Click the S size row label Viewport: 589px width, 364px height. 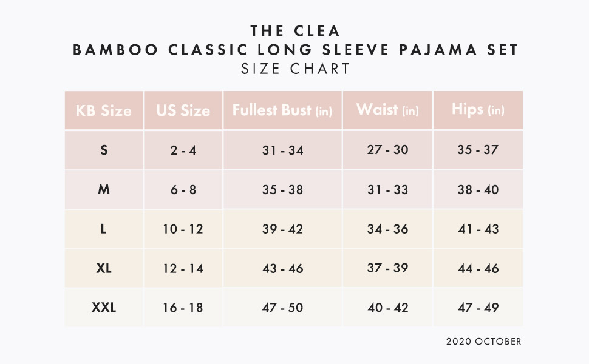tap(104, 150)
